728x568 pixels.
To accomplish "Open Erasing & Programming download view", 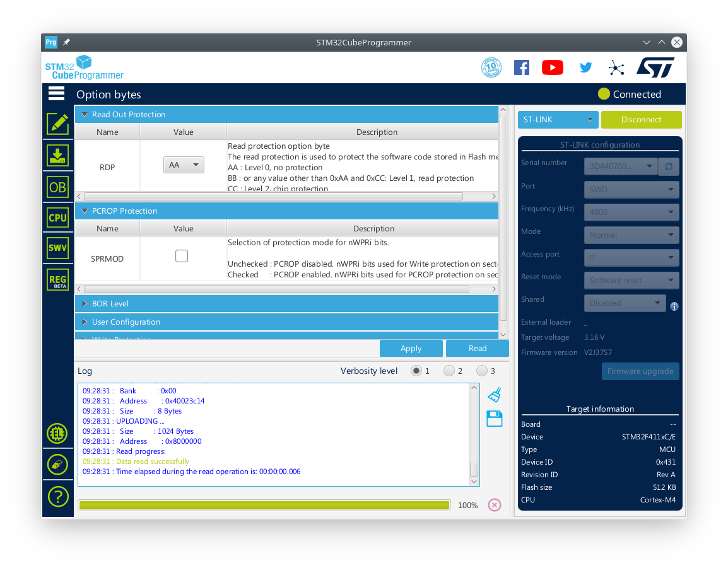I will coord(57,156).
